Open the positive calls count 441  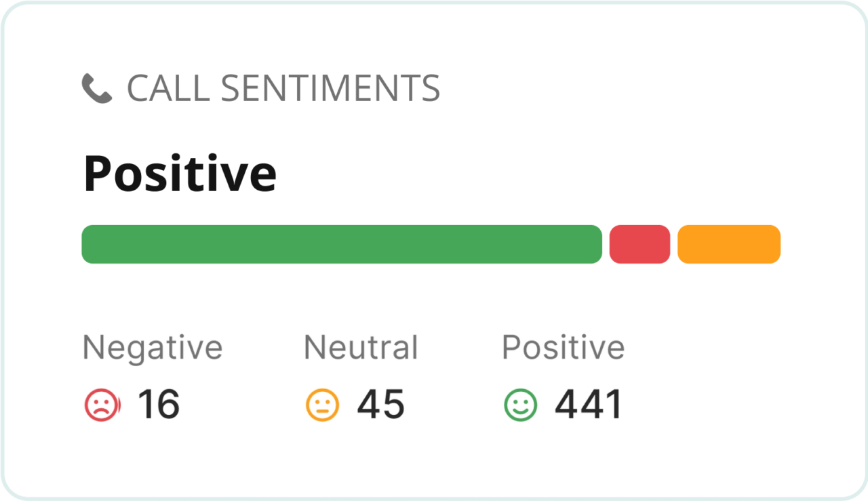point(588,405)
